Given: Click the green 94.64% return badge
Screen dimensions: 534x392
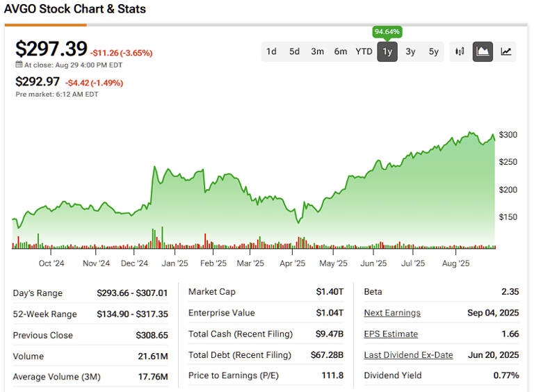Looking at the screenshot, I should (387, 32).
